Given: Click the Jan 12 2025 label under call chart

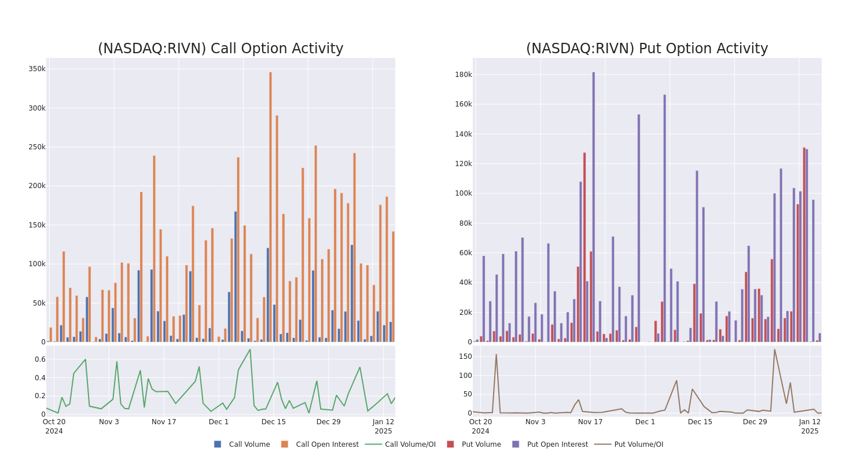Looking at the screenshot, I should [383, 427].
